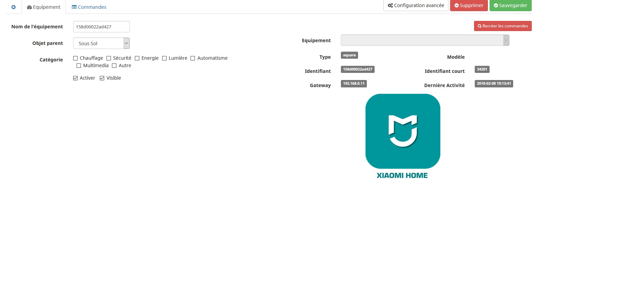Check the Autre category
The height and width of the screenshot is (298, 644).
coord(114,66)
